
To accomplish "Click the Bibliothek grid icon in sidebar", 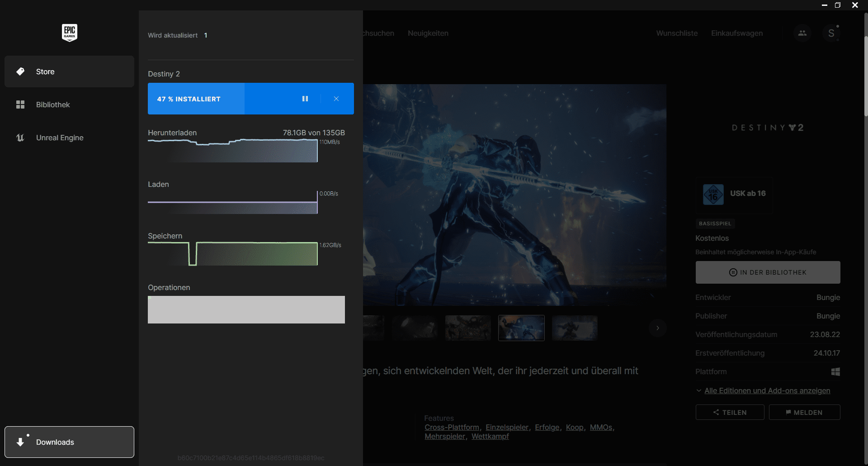I will tap(20, 105).
